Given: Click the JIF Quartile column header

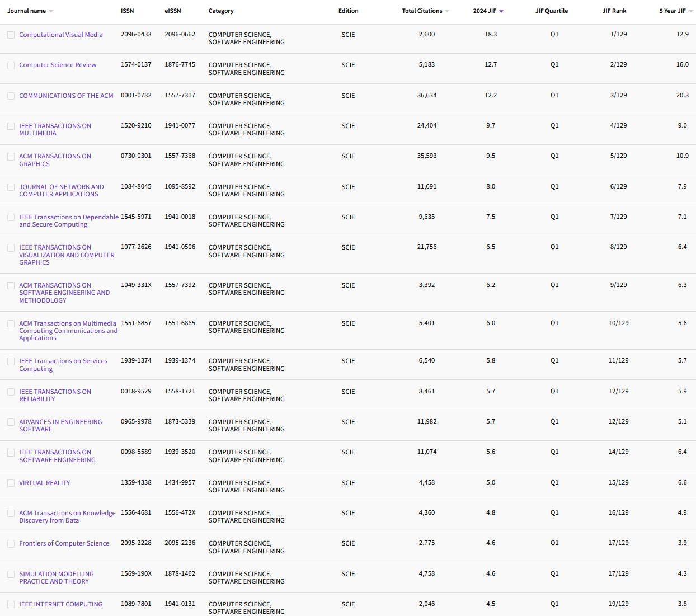Looking at the screenshot, I should [552, 11].
